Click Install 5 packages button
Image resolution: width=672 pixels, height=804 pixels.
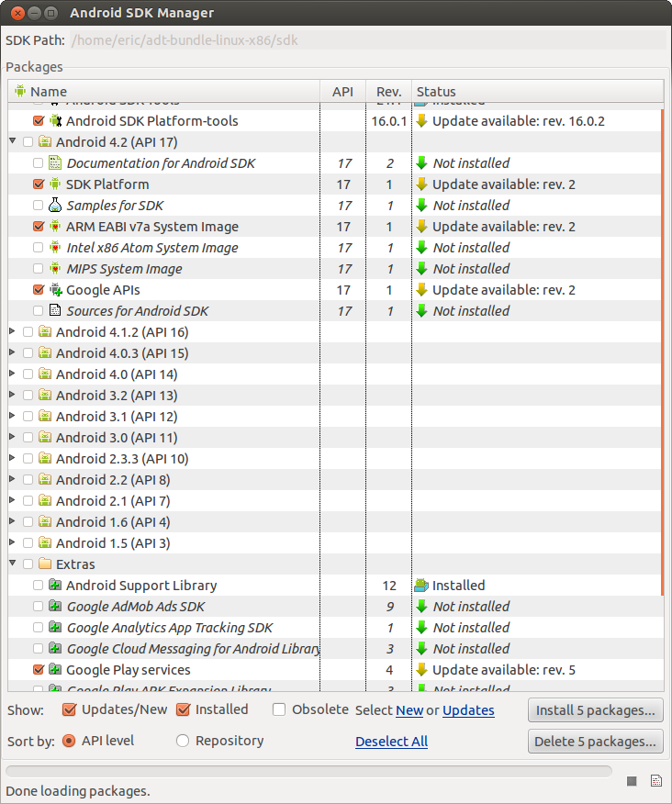tap(596, 710)
